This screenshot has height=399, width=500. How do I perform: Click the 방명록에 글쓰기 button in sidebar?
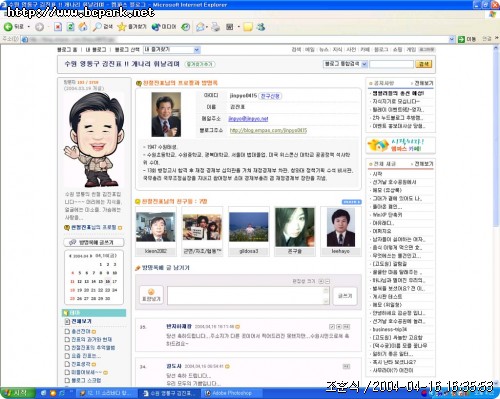(94, 242)
